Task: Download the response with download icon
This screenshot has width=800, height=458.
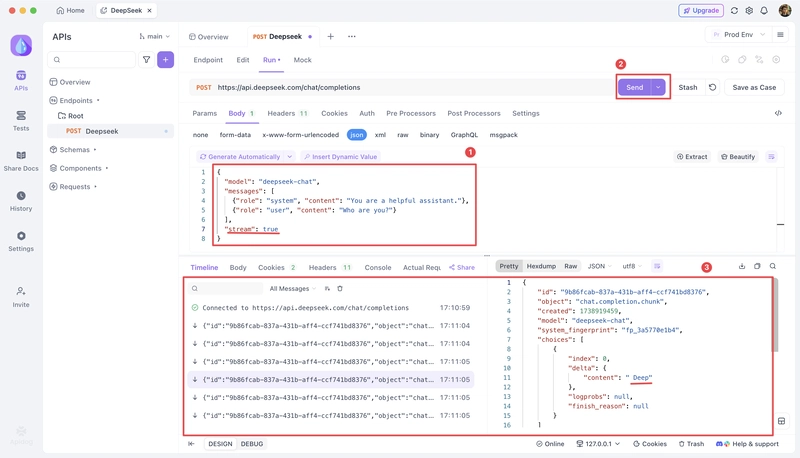Action: 742,266
